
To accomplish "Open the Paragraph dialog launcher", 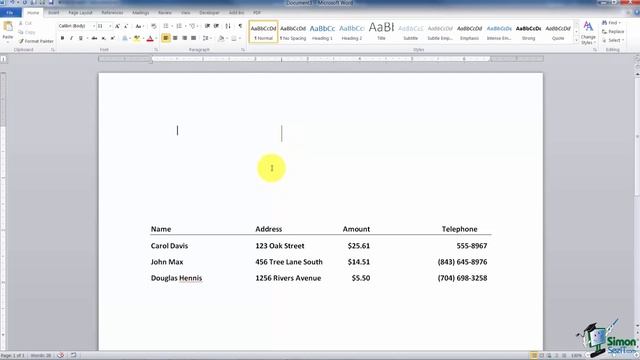I will click(x=243, y=50).
